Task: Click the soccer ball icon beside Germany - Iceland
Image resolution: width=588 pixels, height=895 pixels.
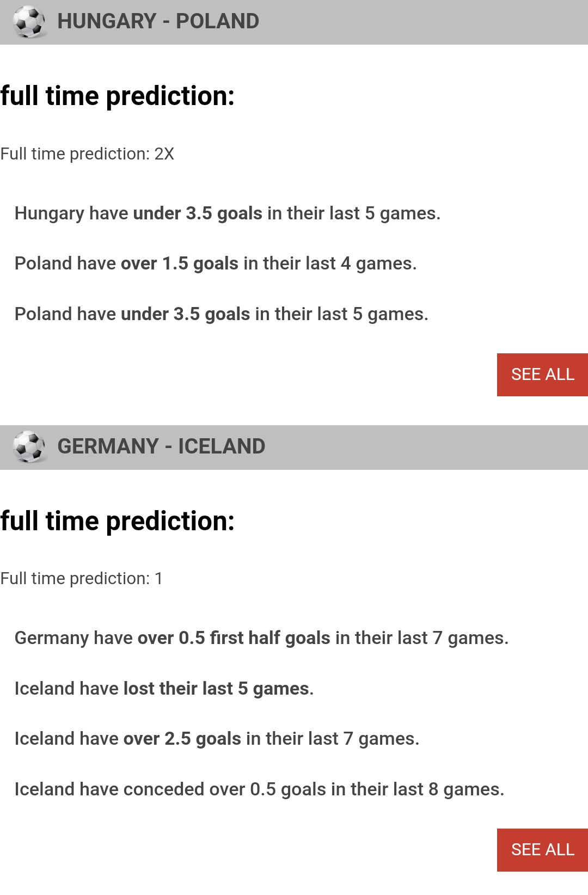Action: tap(29, 446)
